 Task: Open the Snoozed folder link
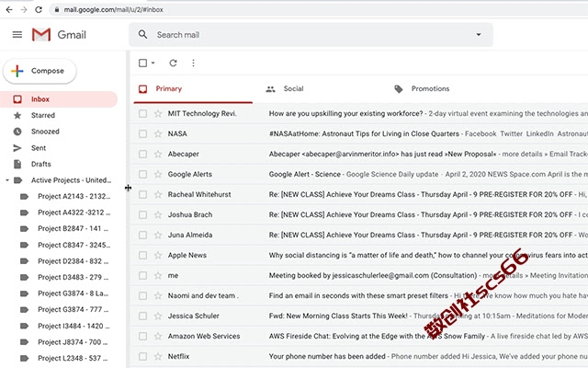(45, 132)
